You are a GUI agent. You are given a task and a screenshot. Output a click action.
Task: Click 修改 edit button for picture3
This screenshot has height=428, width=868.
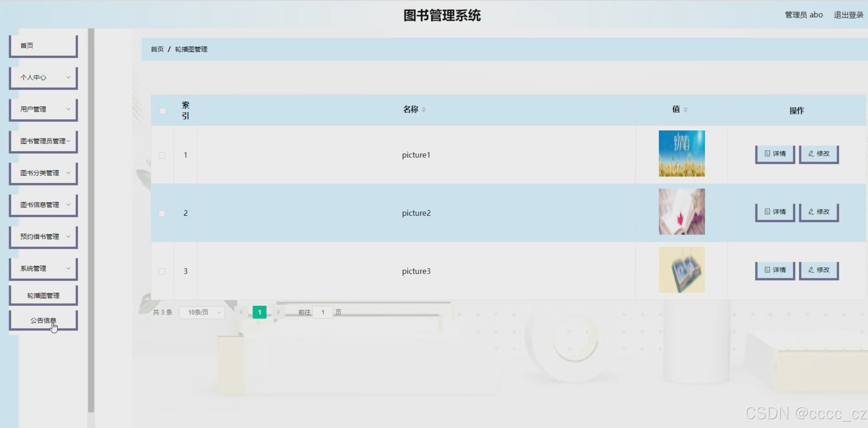pos(818,270)
